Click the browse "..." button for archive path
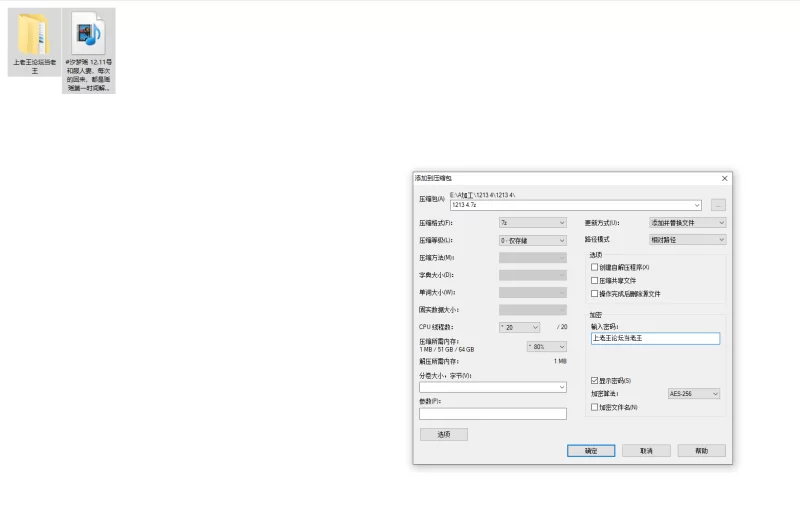 click(718, 205)
